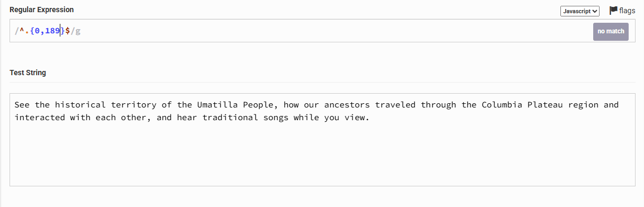644x207 pixels.
Task: Click the g flag after the regex
Action: 78,31
